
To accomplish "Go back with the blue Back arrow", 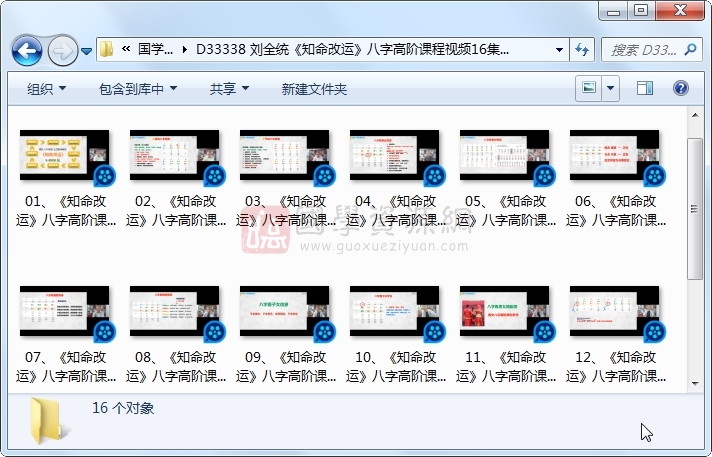I will pos(27,50).
